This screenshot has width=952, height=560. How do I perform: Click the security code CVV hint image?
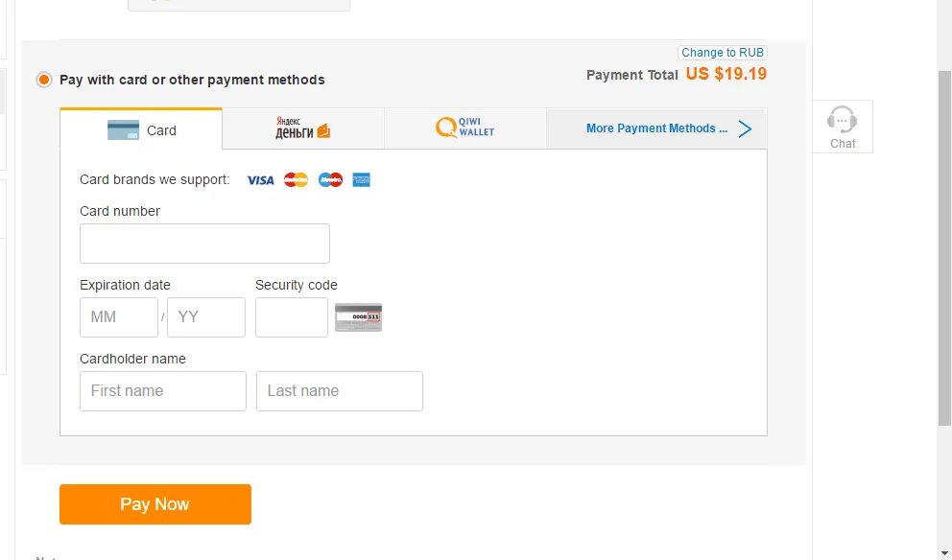coord(358,317)
